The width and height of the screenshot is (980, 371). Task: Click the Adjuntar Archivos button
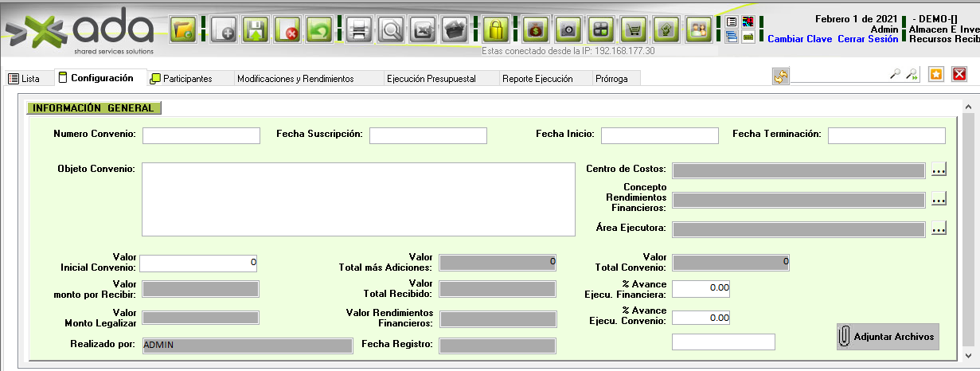click(887, 337)
